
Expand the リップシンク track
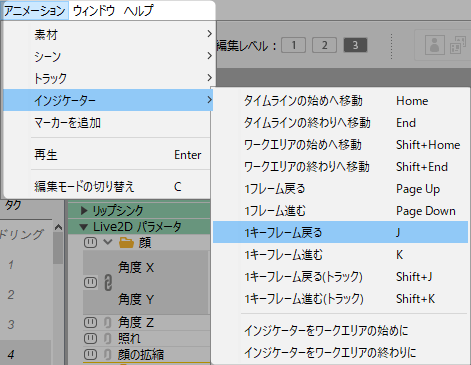[x=84, y=210]
